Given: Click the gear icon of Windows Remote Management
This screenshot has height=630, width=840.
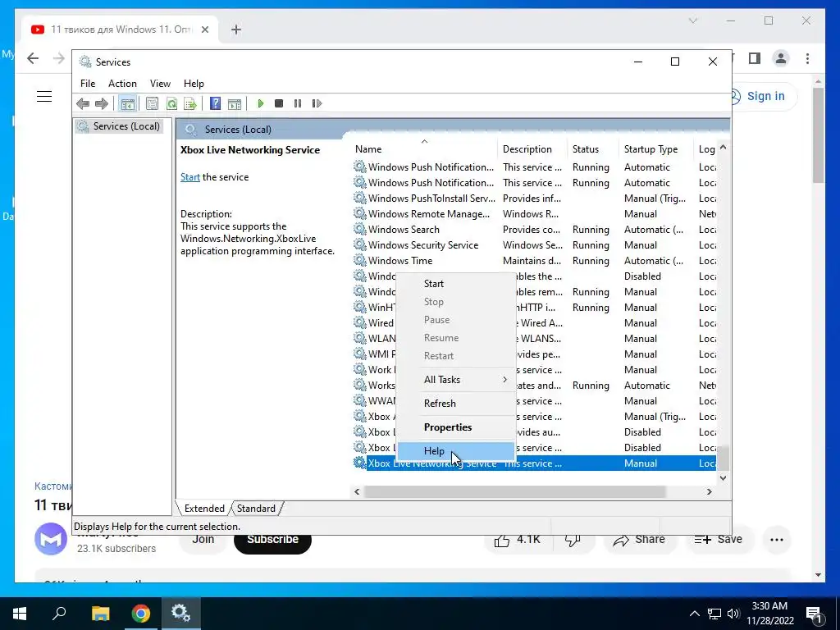Looking at the screenshot, I should [360, 213].
